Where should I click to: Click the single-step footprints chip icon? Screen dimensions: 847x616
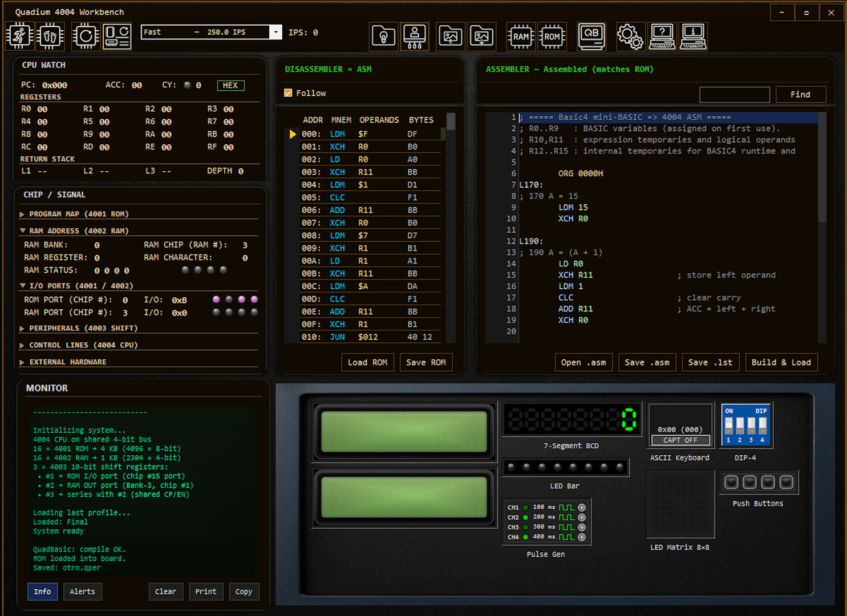coord(50,37)
